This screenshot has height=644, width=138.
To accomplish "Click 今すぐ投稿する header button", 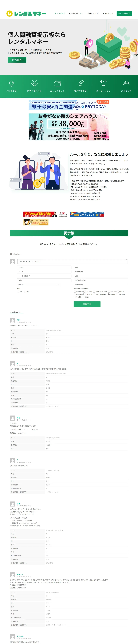I will [x=124, y=14].
